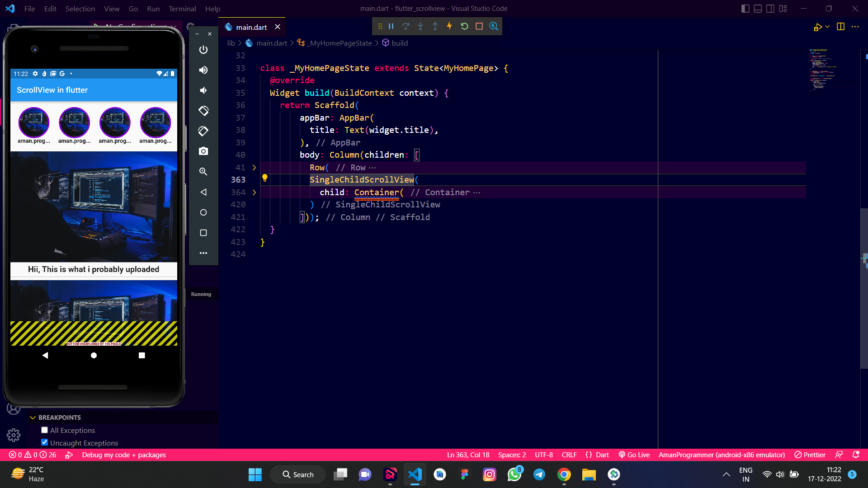Click the Debug my code + packages button

pos(123,455)
